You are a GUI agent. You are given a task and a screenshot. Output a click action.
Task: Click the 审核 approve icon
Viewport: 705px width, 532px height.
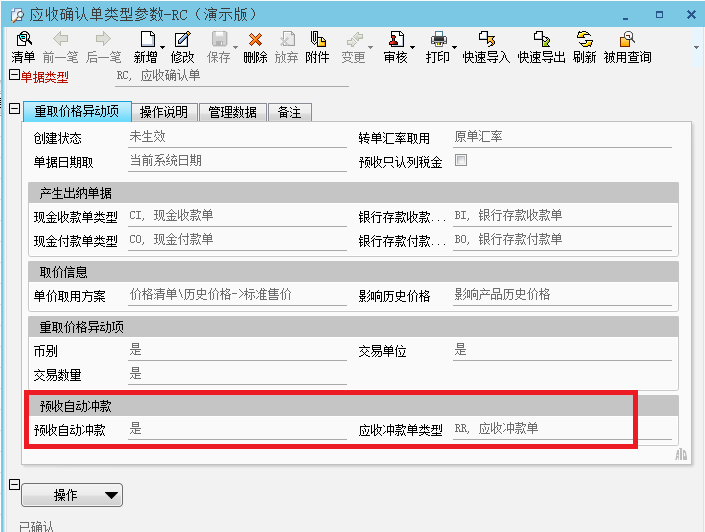click(x=394, y=40)
